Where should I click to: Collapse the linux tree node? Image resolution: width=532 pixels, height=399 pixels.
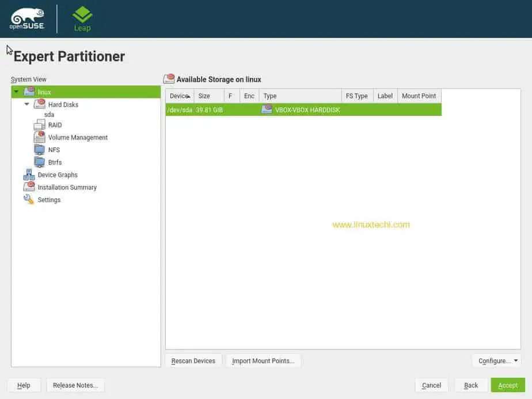(x=16, y=92)
